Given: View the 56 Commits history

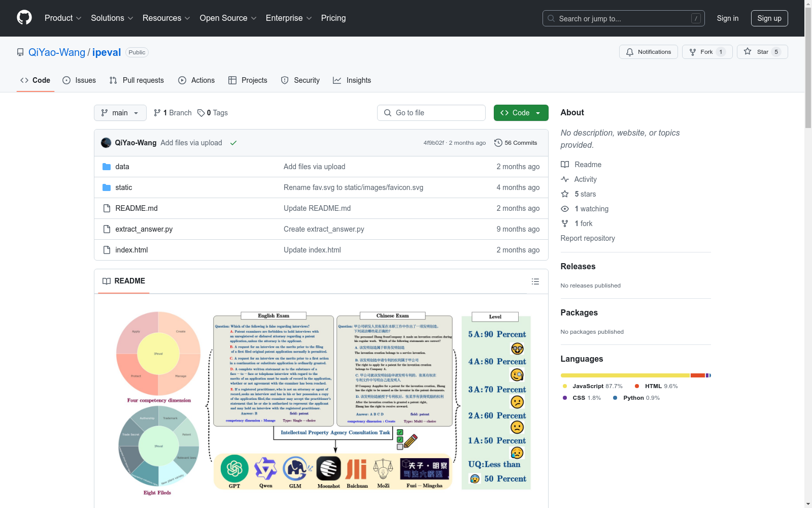Looking at the screenshot, I should coord(516,143).
